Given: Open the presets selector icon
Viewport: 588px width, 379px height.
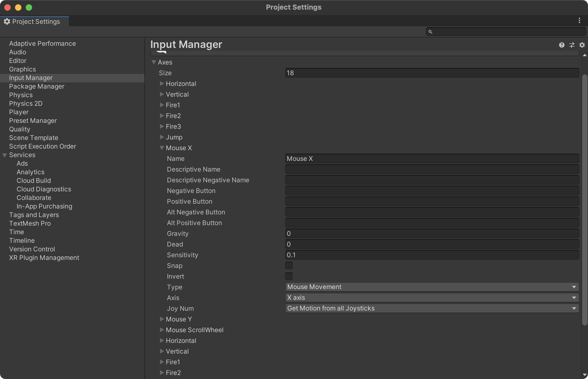Looking at the screenshot, I should pyautogui.click(x=572, y=45).
